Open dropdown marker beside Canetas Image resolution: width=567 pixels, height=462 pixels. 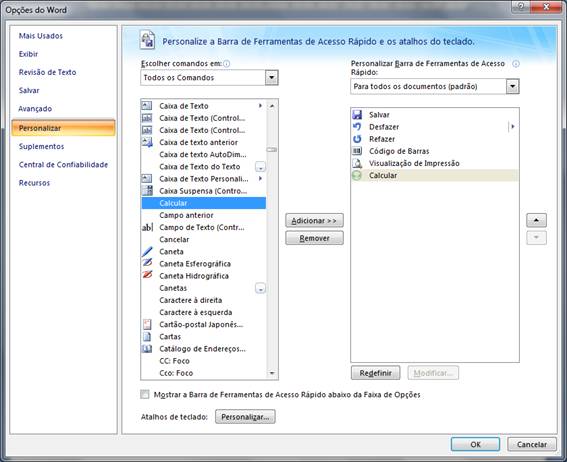(x=260, y=288)
